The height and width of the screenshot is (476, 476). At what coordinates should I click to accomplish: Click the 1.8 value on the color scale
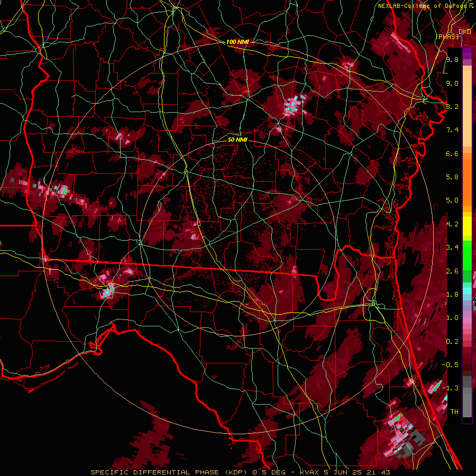pos(452,295)
